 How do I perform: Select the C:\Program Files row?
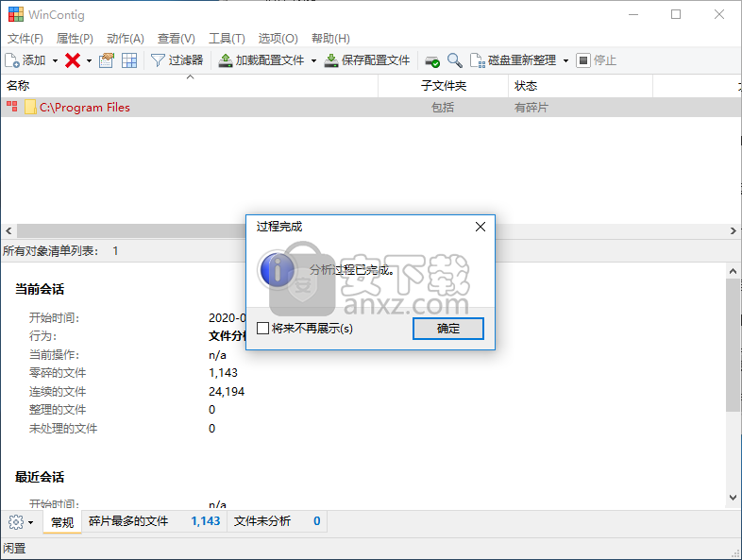371,108
